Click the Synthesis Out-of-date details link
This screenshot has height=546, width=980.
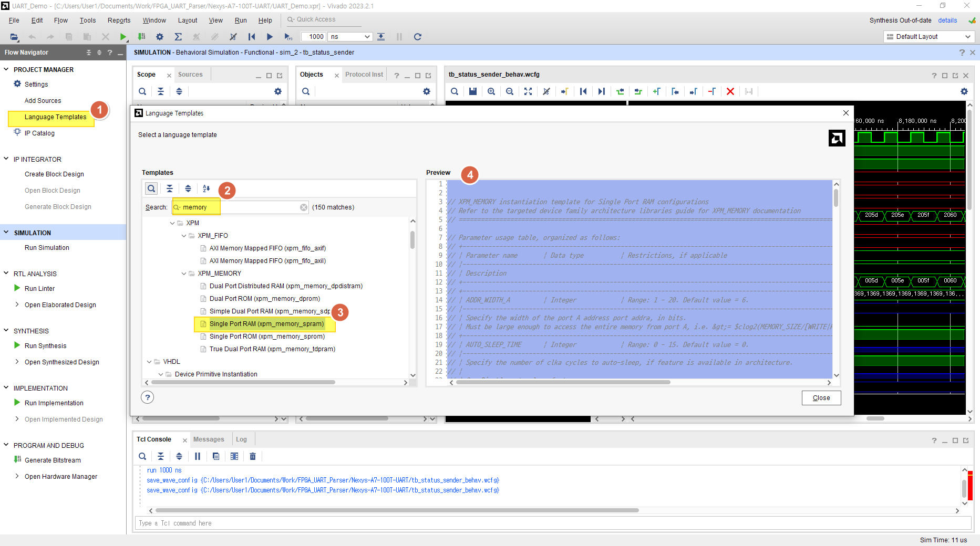click(x=947, y=20)
